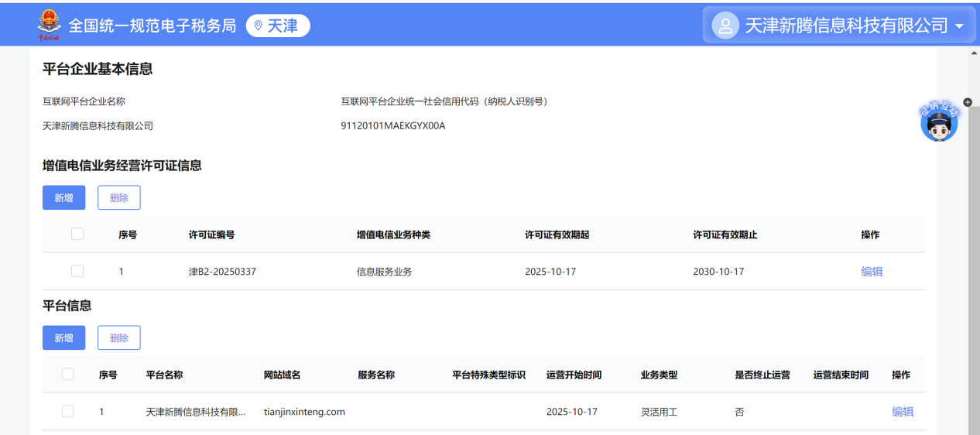This screenshot has height=435, width=980.
Task: Check the row for 津B2-20250337
Action: click(x=77, y=271)
